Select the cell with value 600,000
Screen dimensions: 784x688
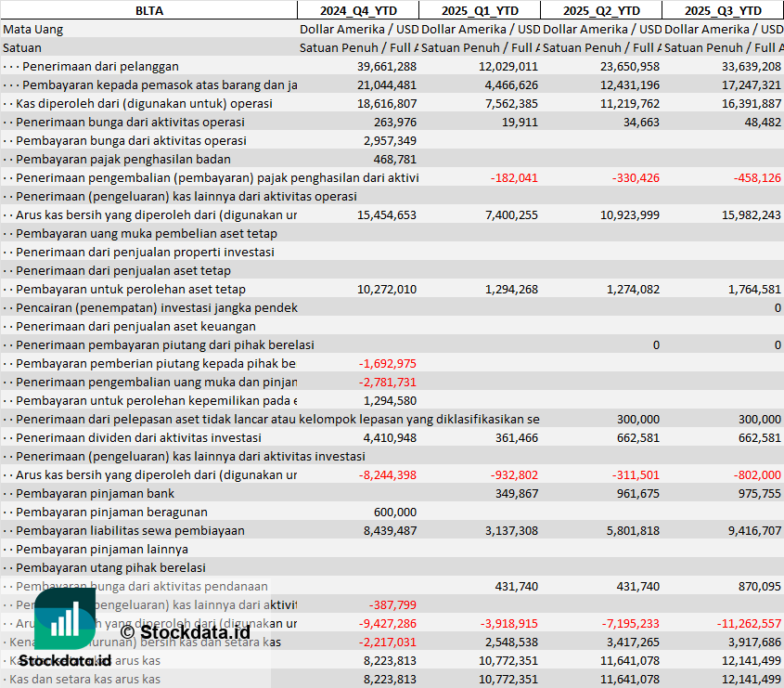[394, 512]
